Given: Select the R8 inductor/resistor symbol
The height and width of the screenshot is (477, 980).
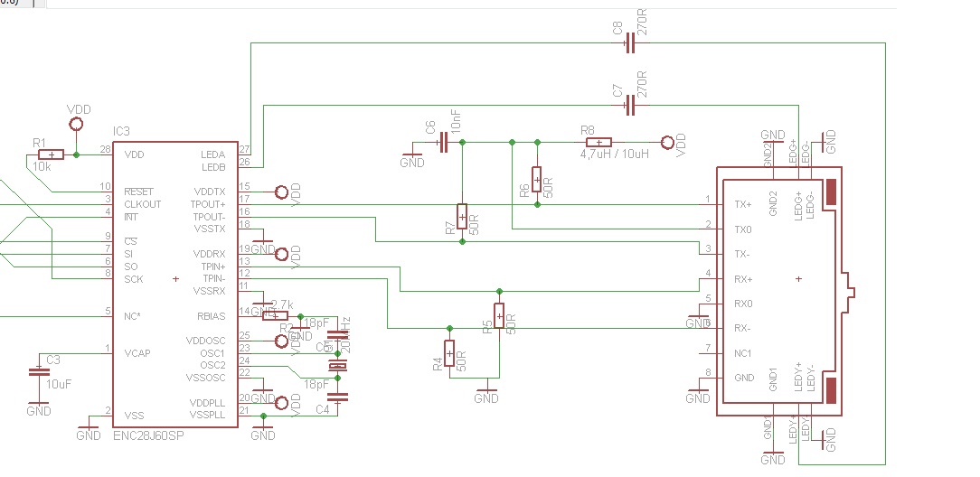Looking at the screenshot, I should (598, 143).
